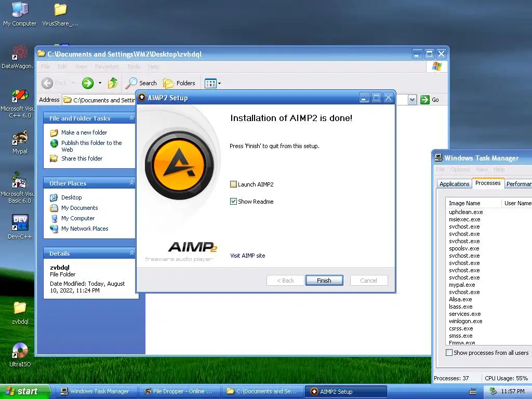Viewport: 532px width, 399px height.
Task: Click the green Forward arrow in Explorer
Action: pyautogui.click(x=87, y=83)
